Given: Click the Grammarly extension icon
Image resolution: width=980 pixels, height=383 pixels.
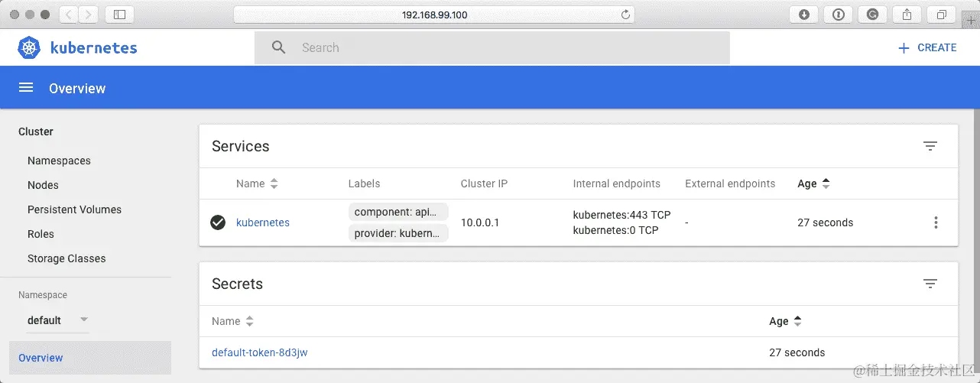Looking at the screenshot, I should coord(873,14).
